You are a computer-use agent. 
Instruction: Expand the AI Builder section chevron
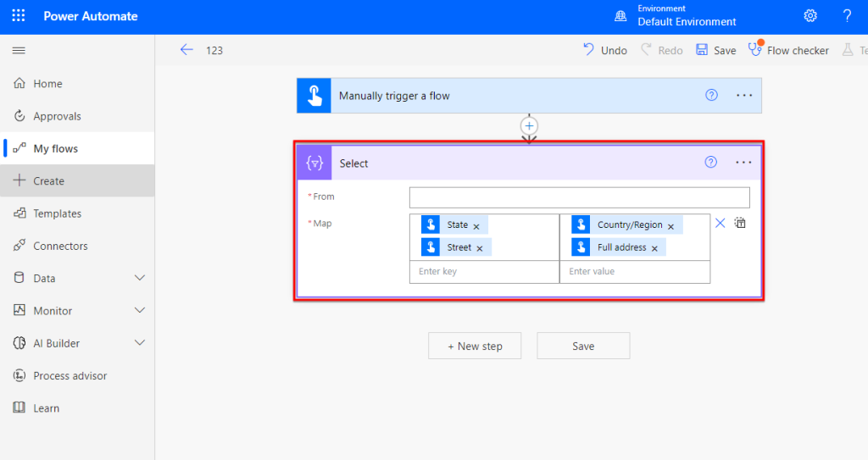140,343
